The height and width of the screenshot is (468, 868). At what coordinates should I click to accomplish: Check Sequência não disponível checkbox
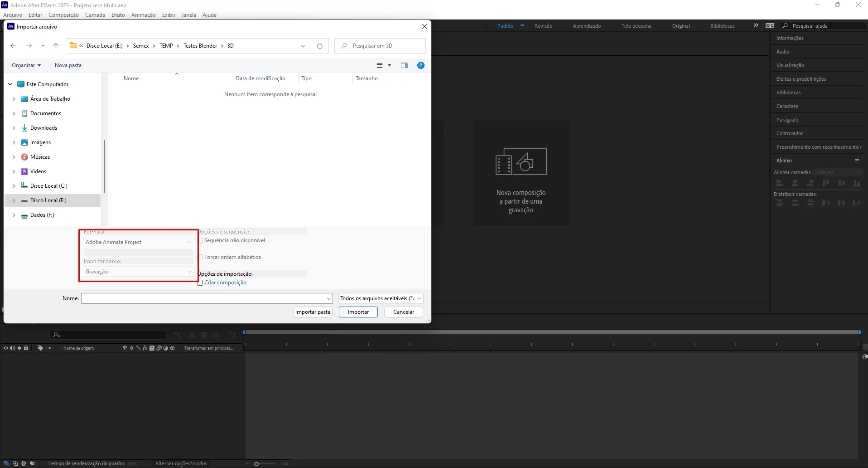tap(200, 241)
